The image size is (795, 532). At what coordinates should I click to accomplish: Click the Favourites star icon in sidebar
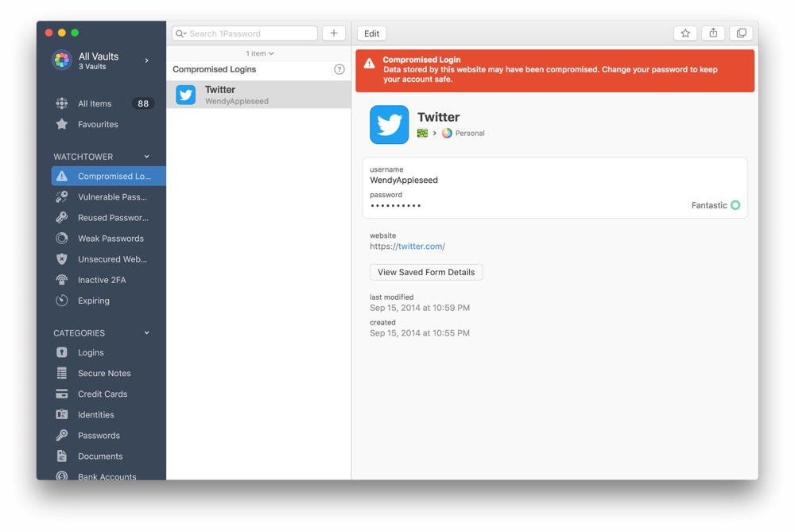coord(62,124)
